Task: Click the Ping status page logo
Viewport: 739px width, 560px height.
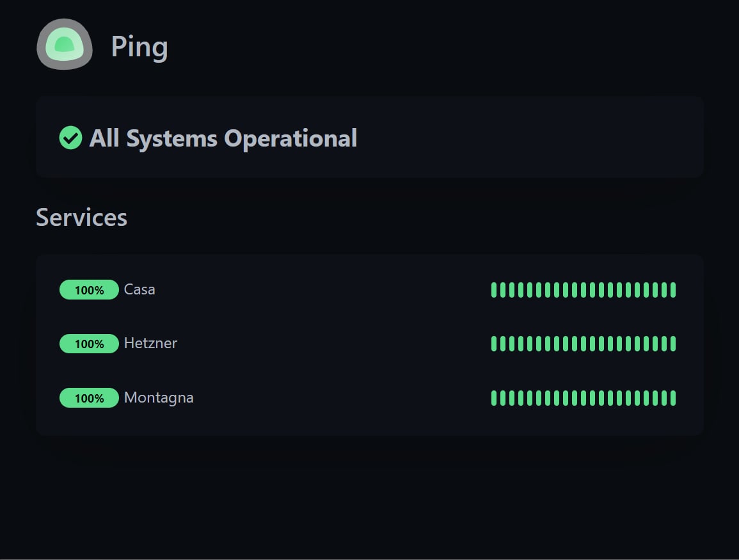Action: [x=65, y=44]
